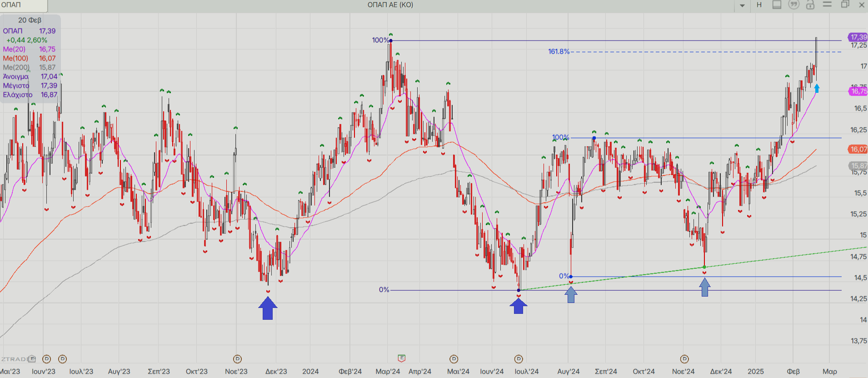Open the quote comments bubble icon
The image size is (868, 378).
click(793, 5)
